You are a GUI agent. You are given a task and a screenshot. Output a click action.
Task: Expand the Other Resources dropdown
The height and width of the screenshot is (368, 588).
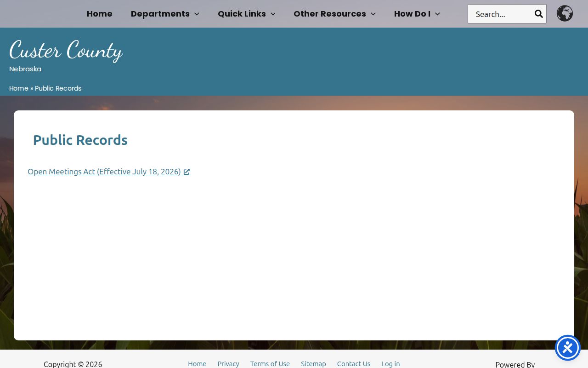(x=334, y=14)
